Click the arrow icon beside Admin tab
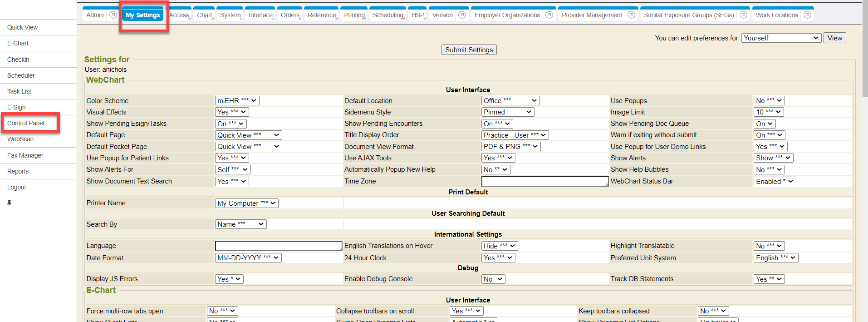Viewport: 868px width, 322px height. (113, 15)
